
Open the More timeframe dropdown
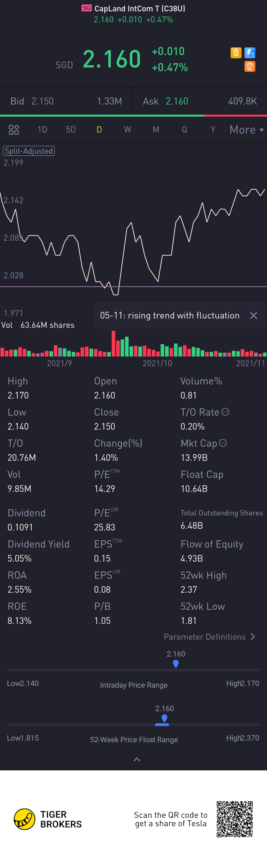(246, 130)
